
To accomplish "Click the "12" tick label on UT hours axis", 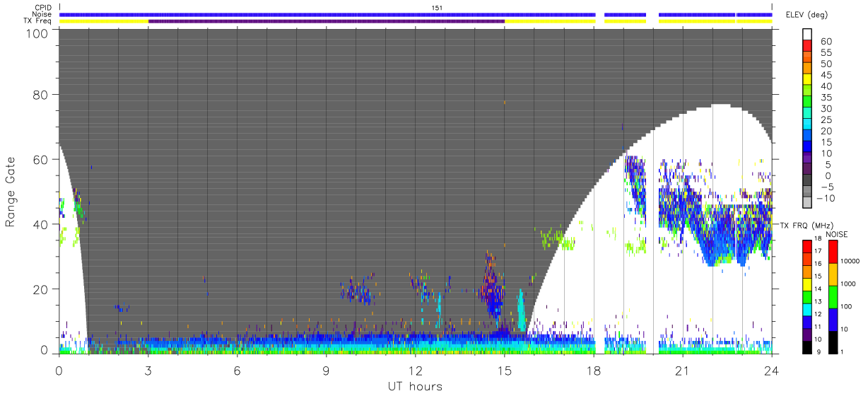I will click(415, 370).
